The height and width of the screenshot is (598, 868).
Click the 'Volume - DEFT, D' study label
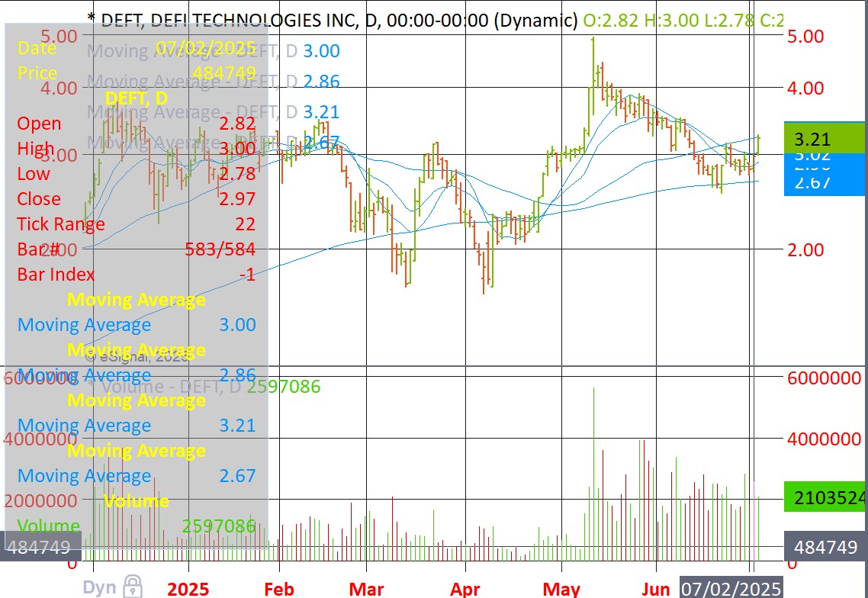[171, 386]
